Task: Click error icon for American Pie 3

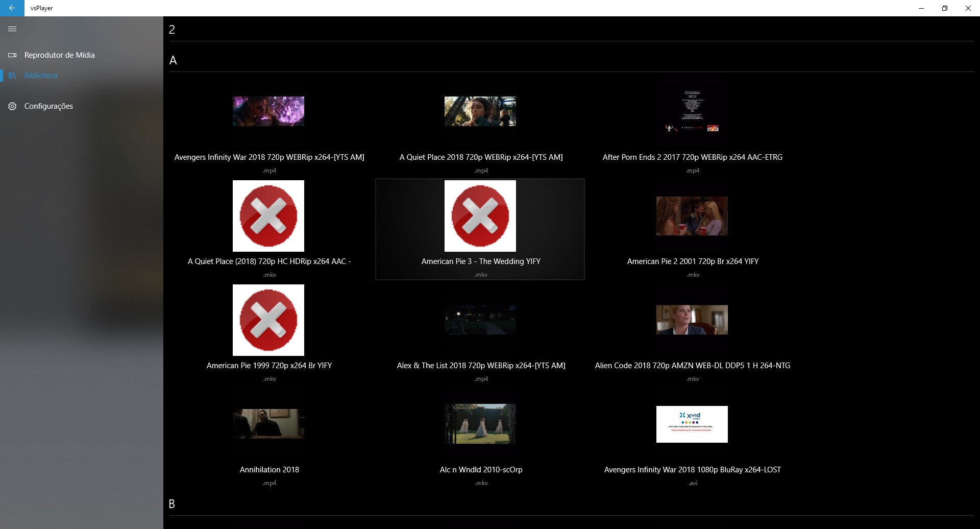Action: (480, 216)
